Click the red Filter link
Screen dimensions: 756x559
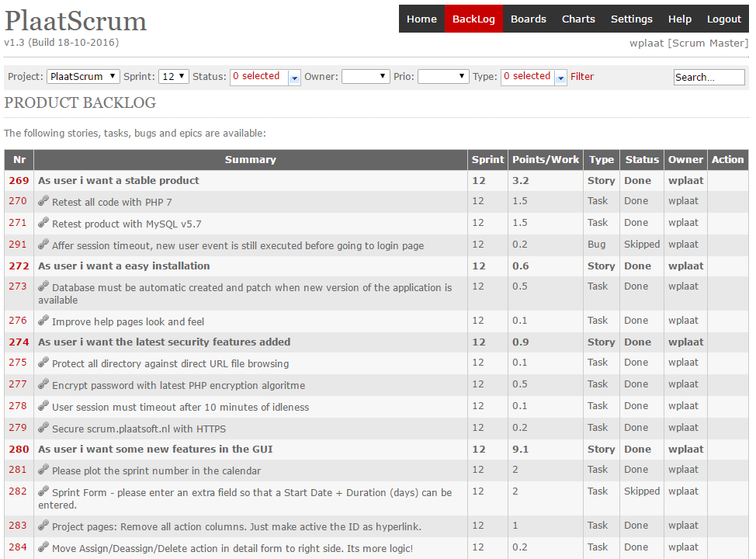tap(582, 76)
